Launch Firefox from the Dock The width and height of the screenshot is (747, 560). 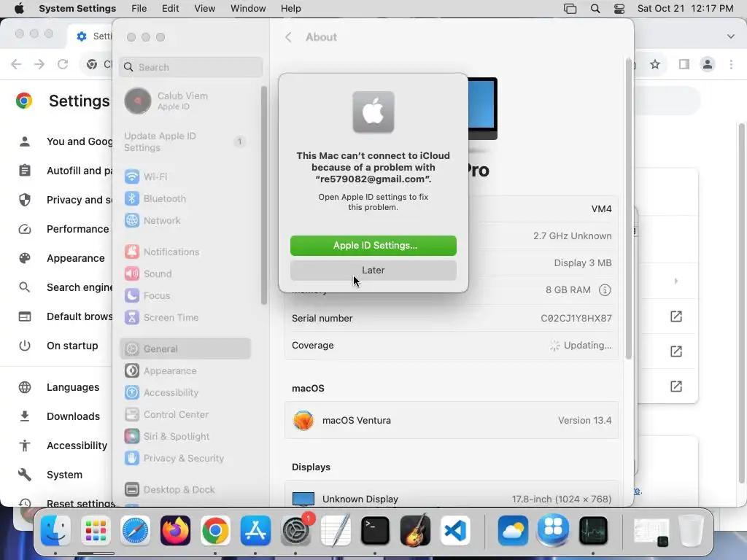(175, 531)
